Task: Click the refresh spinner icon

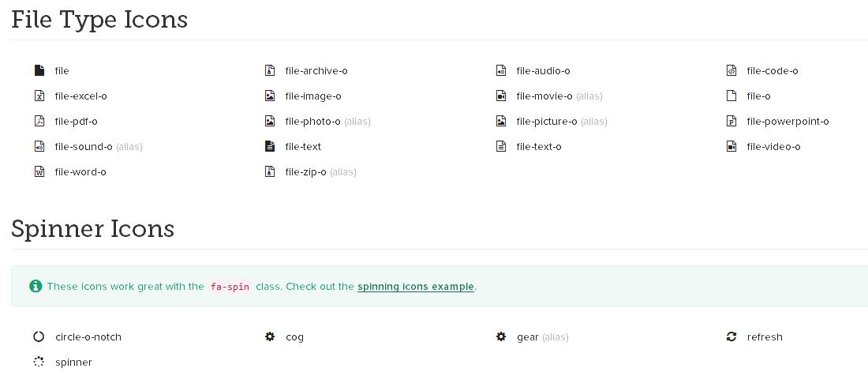Action: click(x=731, y=337)
